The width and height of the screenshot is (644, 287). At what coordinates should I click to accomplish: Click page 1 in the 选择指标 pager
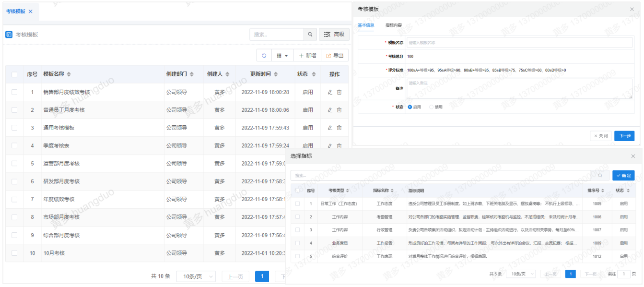571,274
